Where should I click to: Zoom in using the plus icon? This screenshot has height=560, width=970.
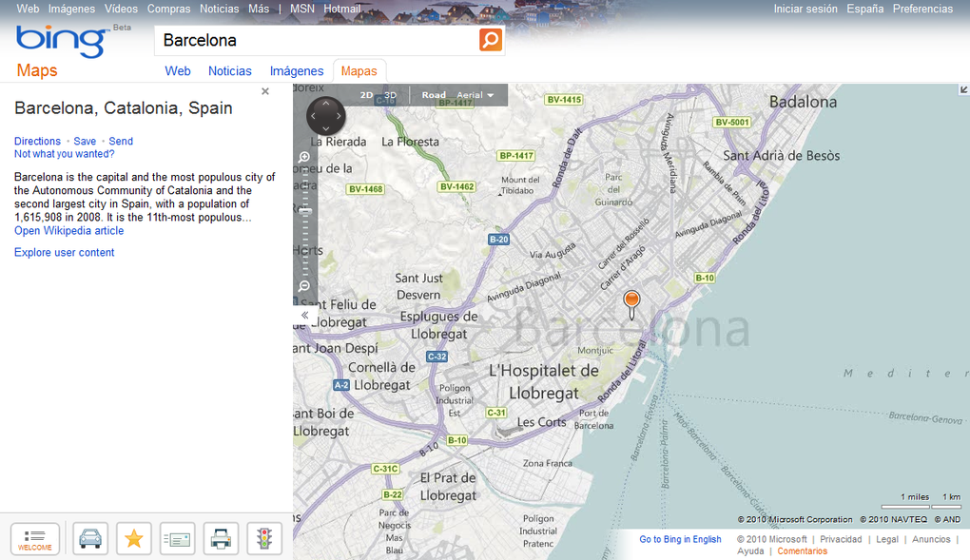[x=304, y=155]
